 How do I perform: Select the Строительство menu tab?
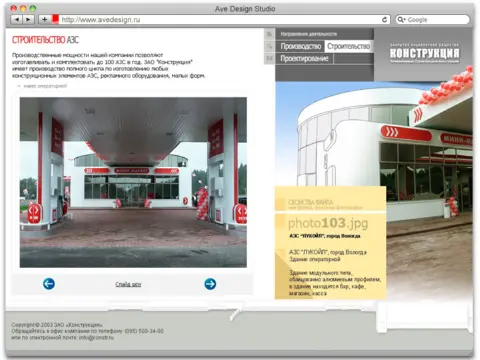(348, 46)
